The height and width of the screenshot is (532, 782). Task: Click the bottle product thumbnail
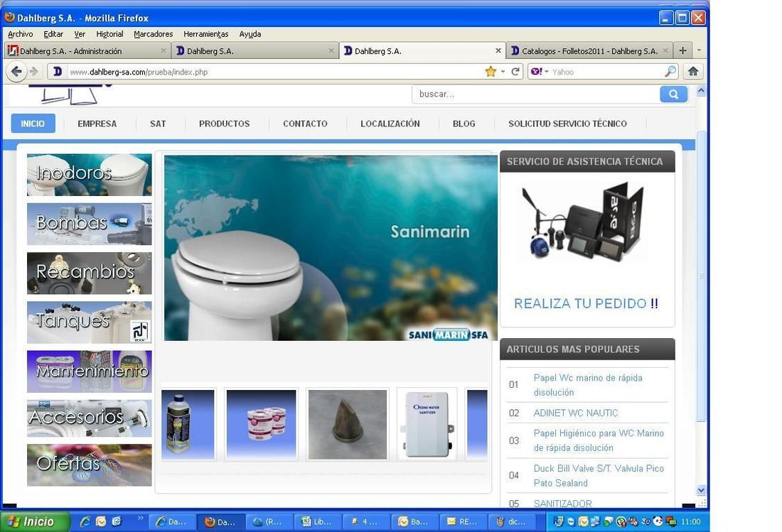point(188,425)
